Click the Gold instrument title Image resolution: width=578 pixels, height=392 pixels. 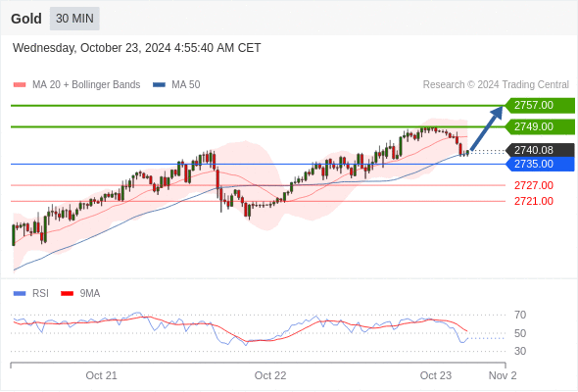26,19
